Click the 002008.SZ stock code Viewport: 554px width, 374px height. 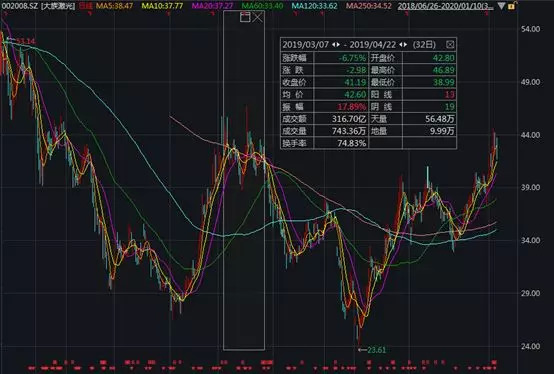pos(20,6)
